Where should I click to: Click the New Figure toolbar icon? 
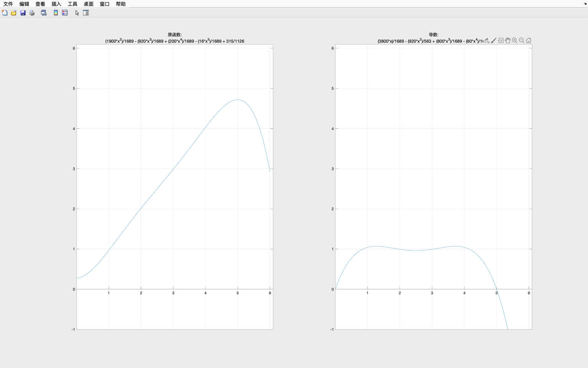(x=5, y=13)
